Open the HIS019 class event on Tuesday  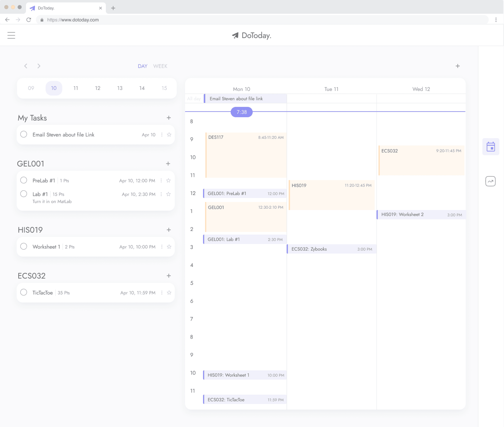tap(332, 195)
